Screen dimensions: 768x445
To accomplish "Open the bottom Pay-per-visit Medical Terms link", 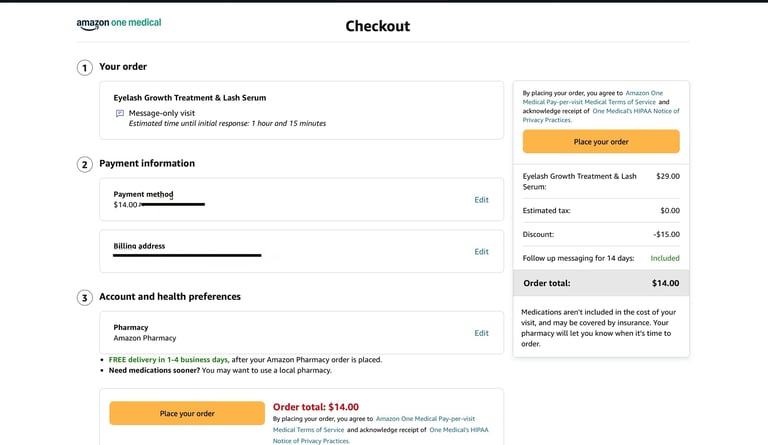I will pyautogui.click(x=425, y=419).
